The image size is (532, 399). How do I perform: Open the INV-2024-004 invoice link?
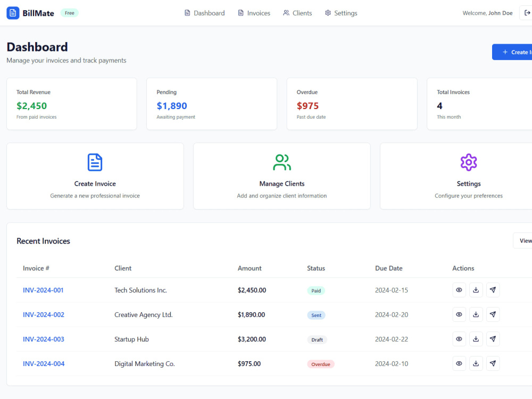point(44,363)
